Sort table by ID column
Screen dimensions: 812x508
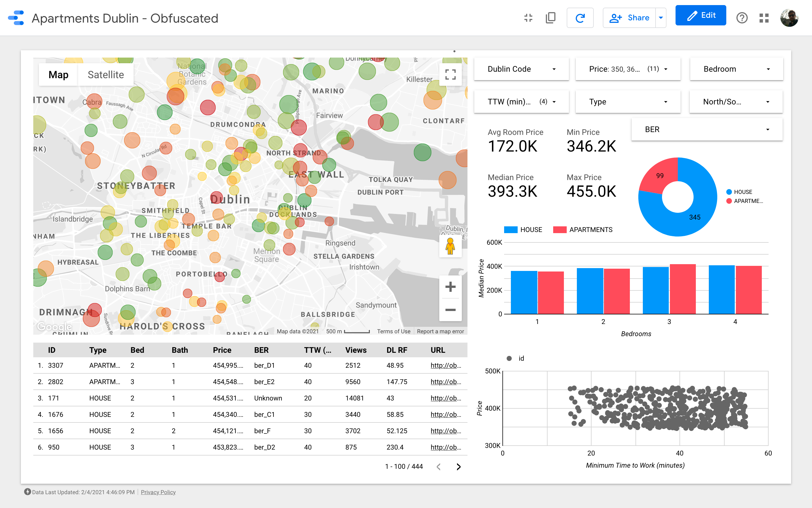pos(51,350)
